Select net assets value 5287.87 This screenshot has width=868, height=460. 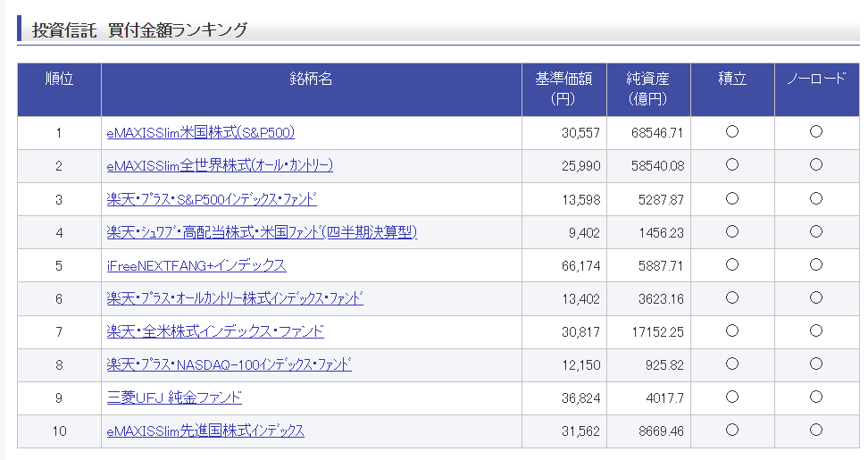coord(661,199)
